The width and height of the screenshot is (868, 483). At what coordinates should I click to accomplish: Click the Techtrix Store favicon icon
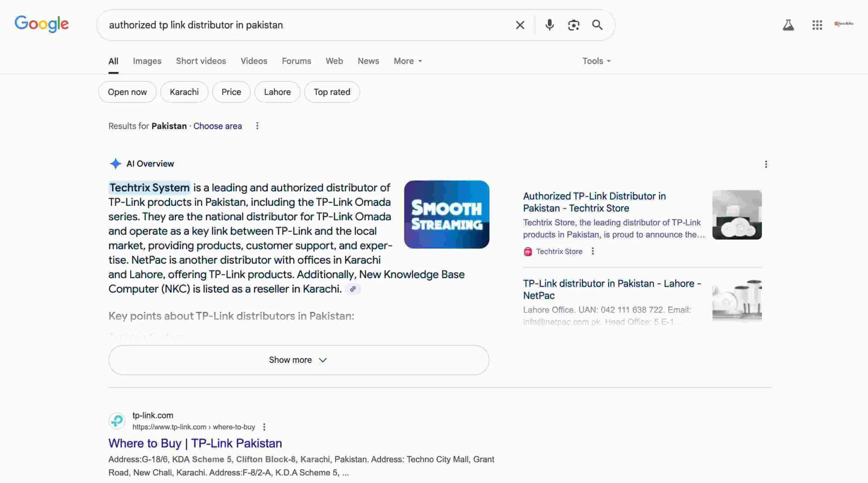coord(528,251)
